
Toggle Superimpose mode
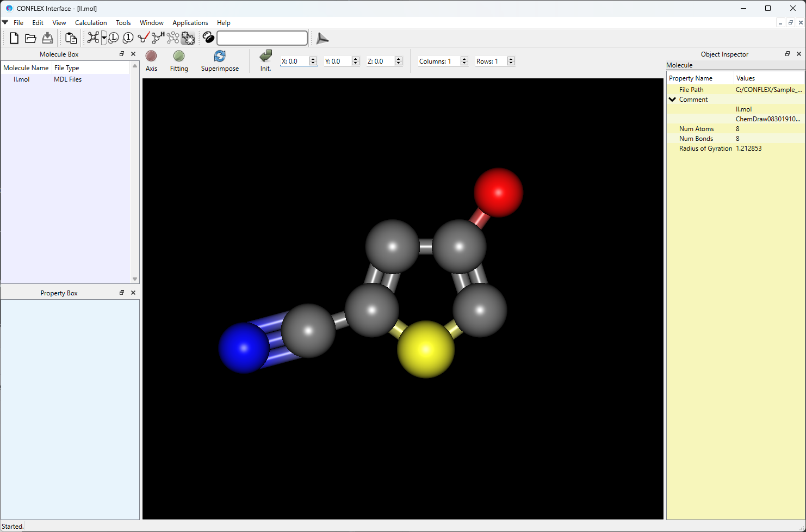point(220,61)
